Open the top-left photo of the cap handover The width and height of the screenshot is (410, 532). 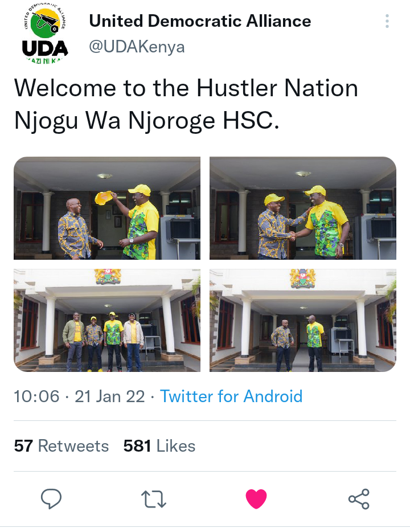click(107, 208)
